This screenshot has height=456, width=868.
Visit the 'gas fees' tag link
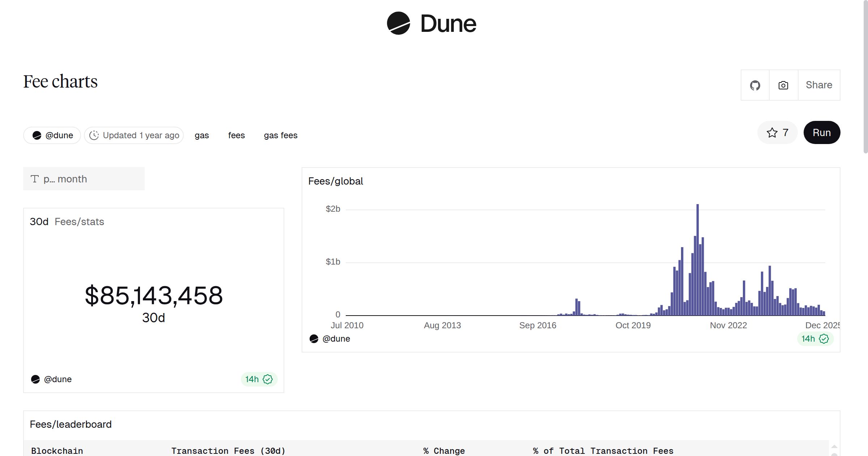(280, 135)
